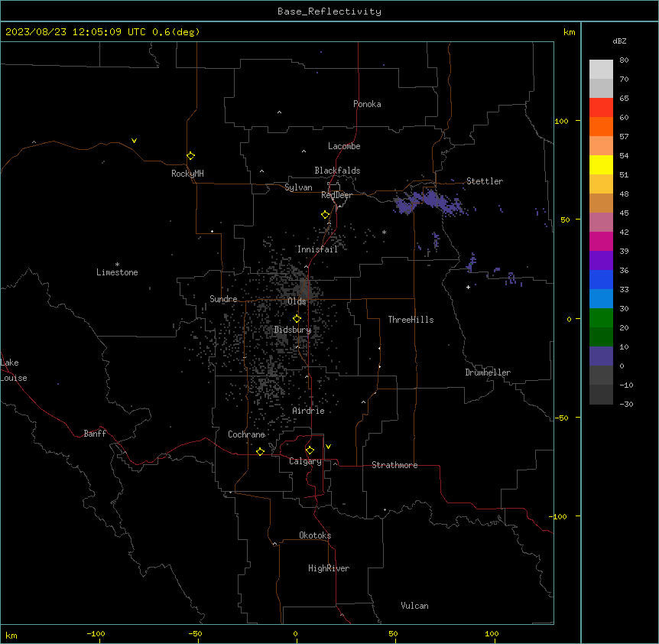Select the Stettler label

[485, 181]
